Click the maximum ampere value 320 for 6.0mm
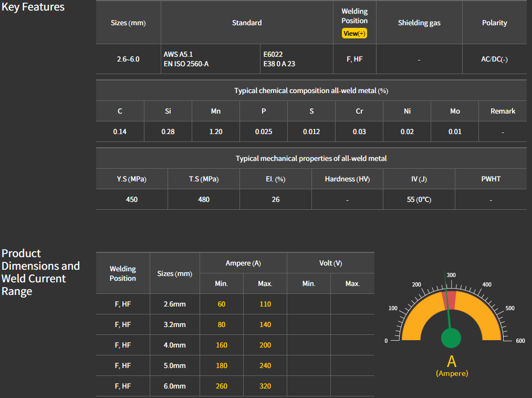 tap(265, 386)
